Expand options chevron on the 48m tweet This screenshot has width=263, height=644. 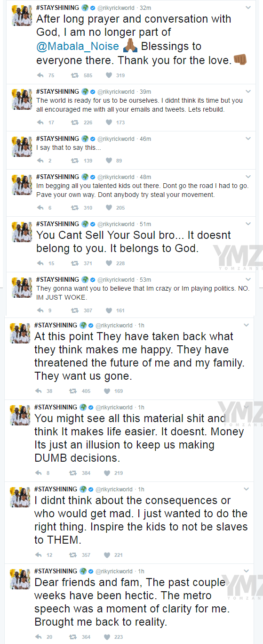click(x=248, y=177)
